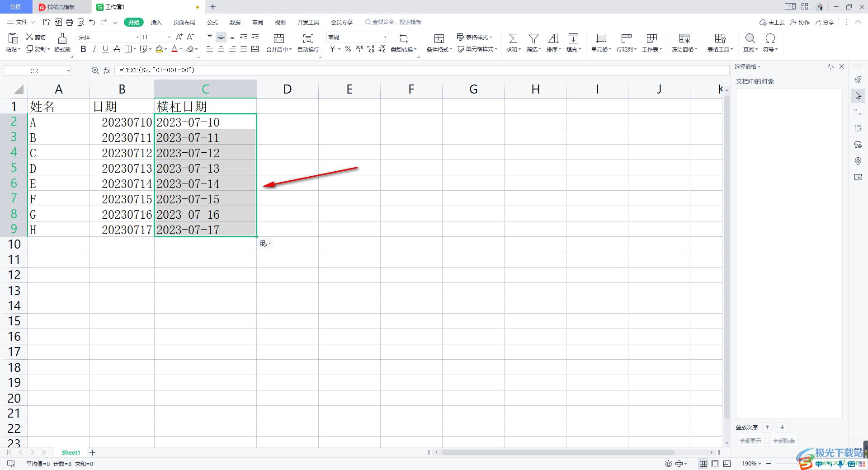Click Show All (全部显示) button
This screenshot has width=868, height=470.
[x=750, y=441]
